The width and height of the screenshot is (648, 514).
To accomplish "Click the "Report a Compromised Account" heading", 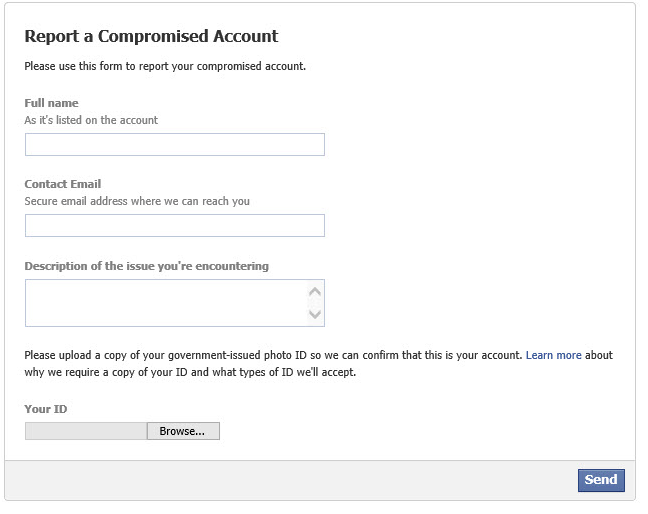I will point(151,37).
